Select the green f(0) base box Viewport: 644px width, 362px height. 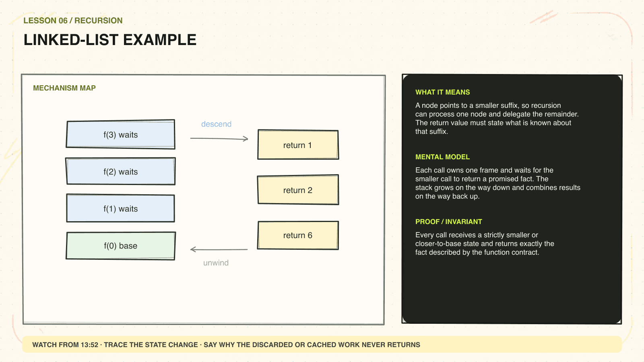tap(121, 246)
